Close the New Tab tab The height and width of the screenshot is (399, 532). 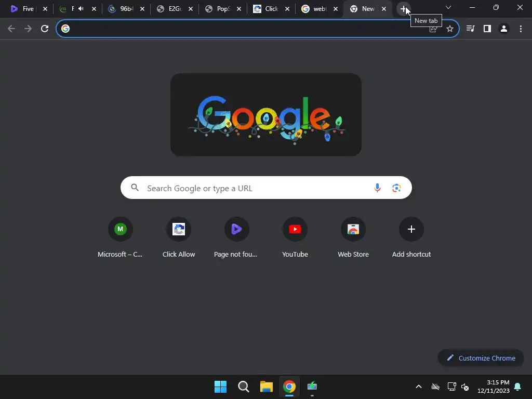[384, 9]
